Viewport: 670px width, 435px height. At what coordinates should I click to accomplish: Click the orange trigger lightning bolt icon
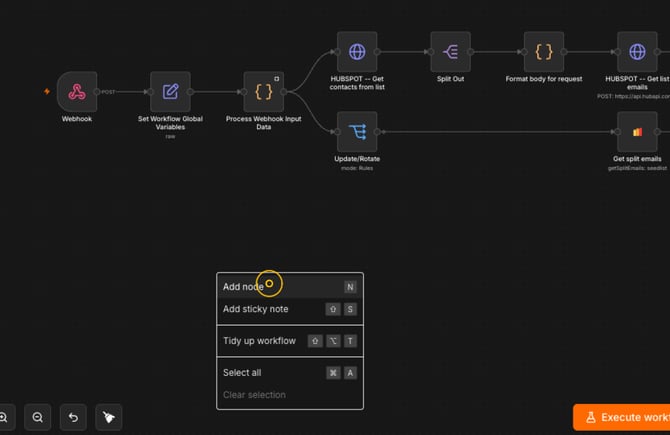(47, 91)
